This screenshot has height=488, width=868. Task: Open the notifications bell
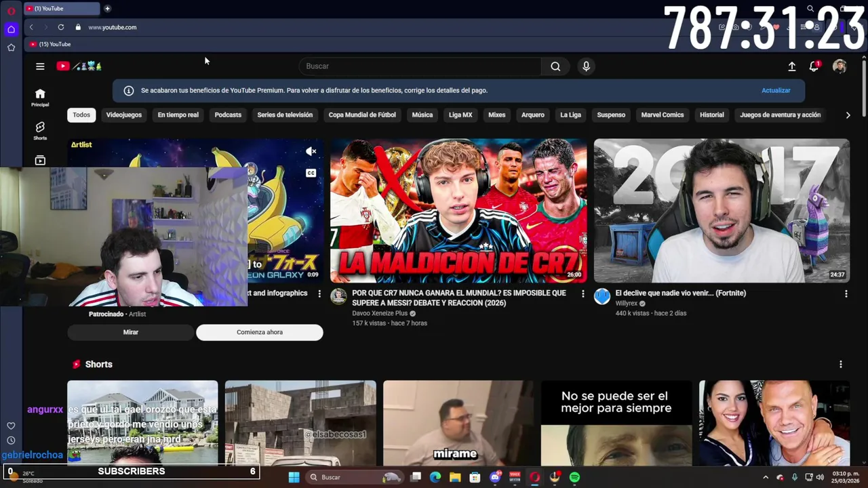[814, 66]
